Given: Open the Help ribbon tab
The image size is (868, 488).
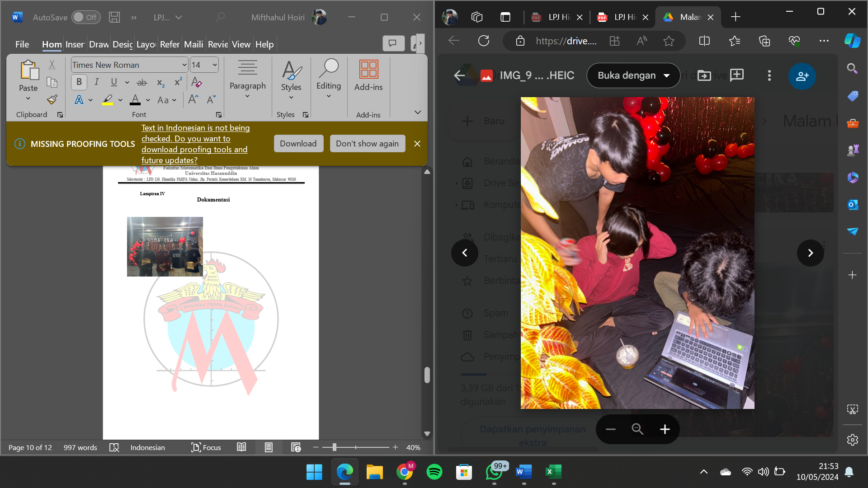Looking at the screenshot, I should (264, 44).
